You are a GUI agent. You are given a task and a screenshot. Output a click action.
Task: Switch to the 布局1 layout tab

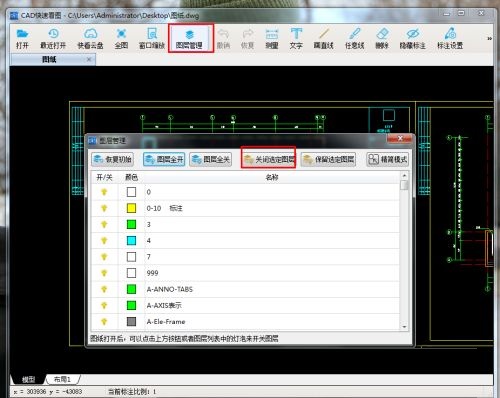(62, 379)
